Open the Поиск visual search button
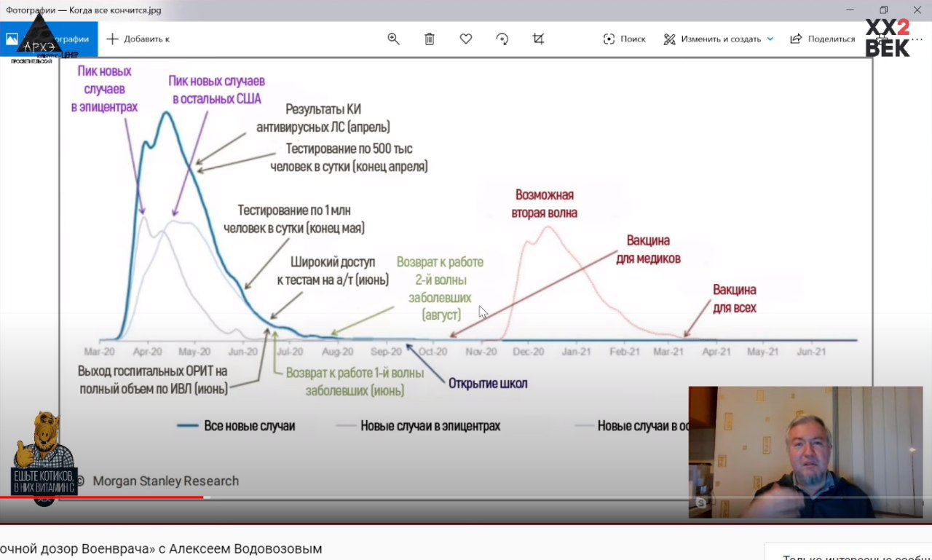932x560 pixels. 625,39
